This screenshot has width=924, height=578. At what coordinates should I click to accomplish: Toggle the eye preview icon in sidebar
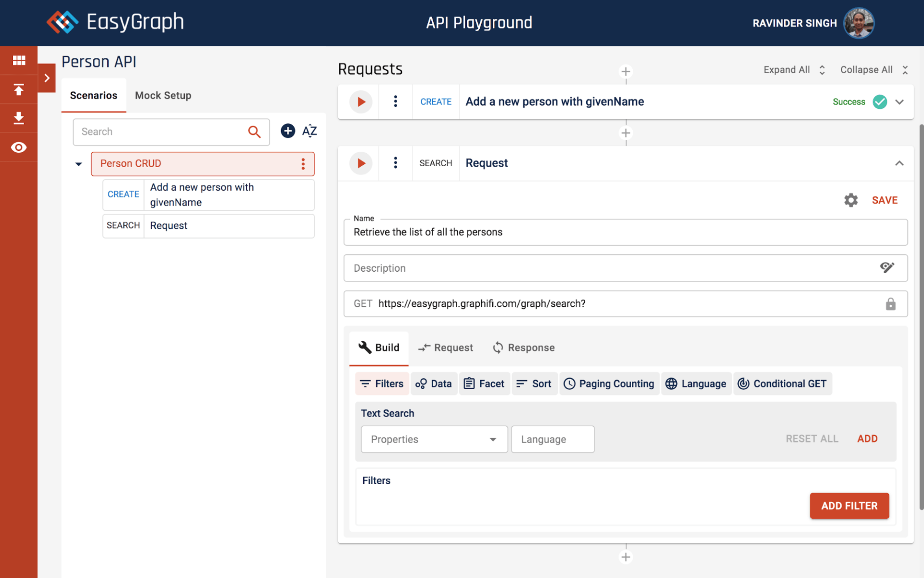click(x=19, y=147)
